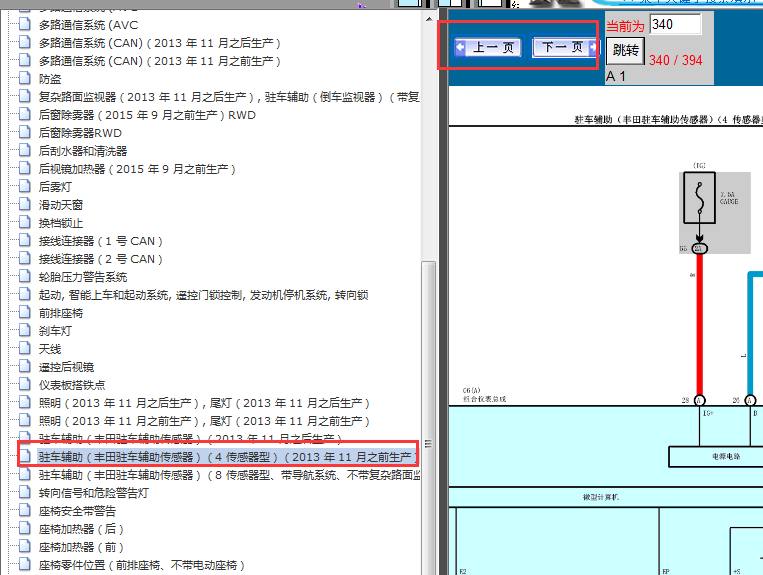Select 驻车辅助 (4传感器型) 2013年11月之前生产
The image size is (763, 575).
point(227,457)
